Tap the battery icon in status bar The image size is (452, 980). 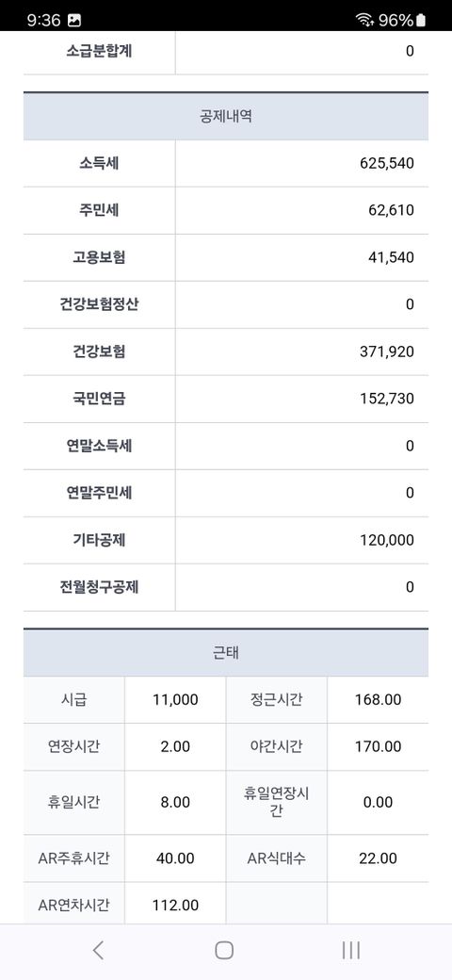421,21
